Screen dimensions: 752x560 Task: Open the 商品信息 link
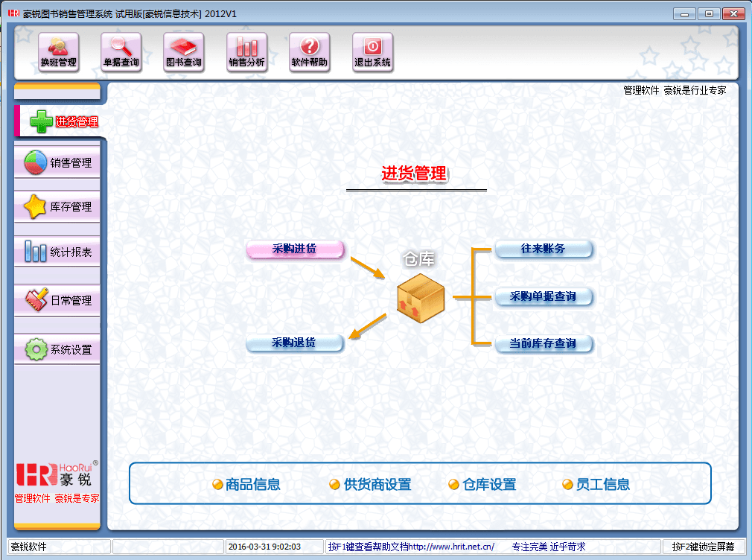point(252,485)
